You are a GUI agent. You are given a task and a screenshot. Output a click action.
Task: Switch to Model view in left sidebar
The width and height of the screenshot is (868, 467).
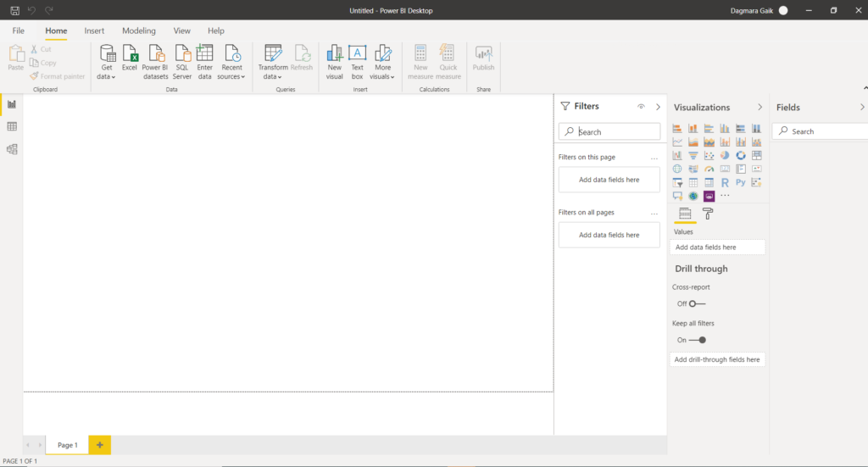[x=12, y=149]
